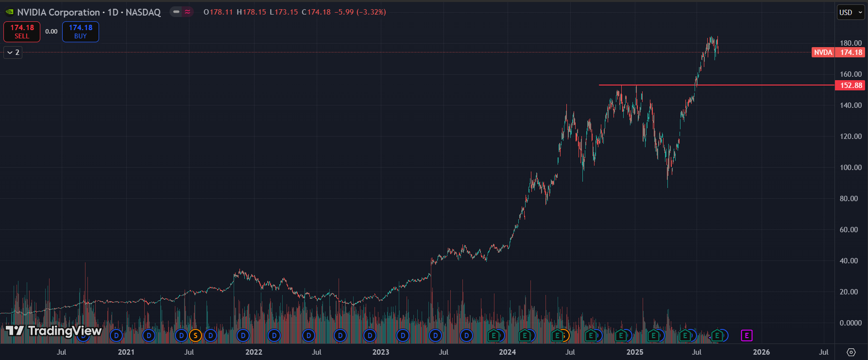Click the change value −5.99 (−3.32%)

pyautogui.click(x=360, y=12)
